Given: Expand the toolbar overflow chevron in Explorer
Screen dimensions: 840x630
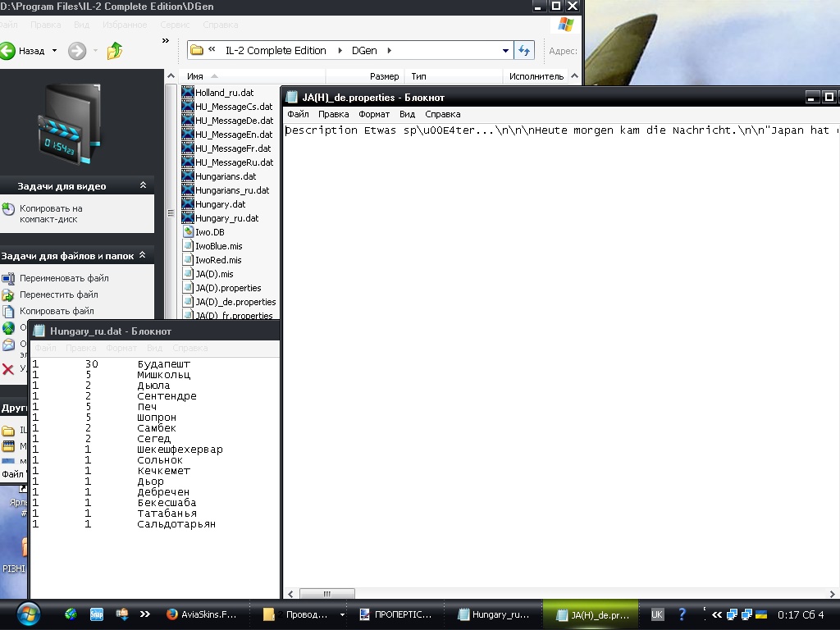Looking at the screenshot, I should (x=166, y=41).
